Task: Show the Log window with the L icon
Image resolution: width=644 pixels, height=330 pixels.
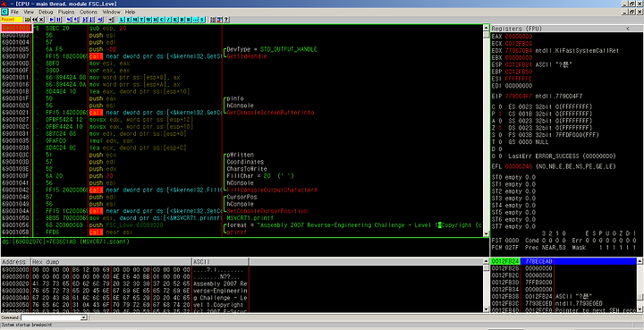Action: (x=122, y=20)
